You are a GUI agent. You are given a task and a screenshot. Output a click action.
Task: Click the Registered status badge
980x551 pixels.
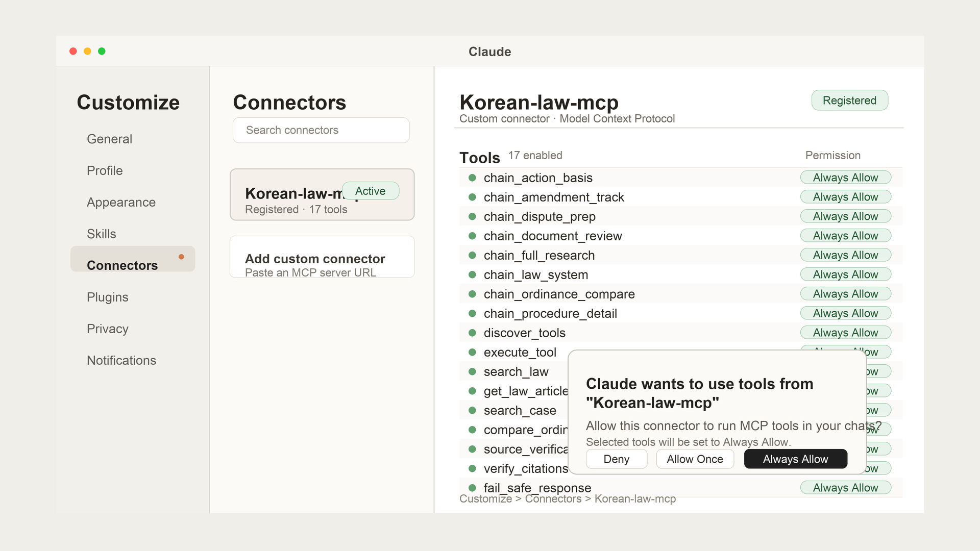tap(850, 100)
